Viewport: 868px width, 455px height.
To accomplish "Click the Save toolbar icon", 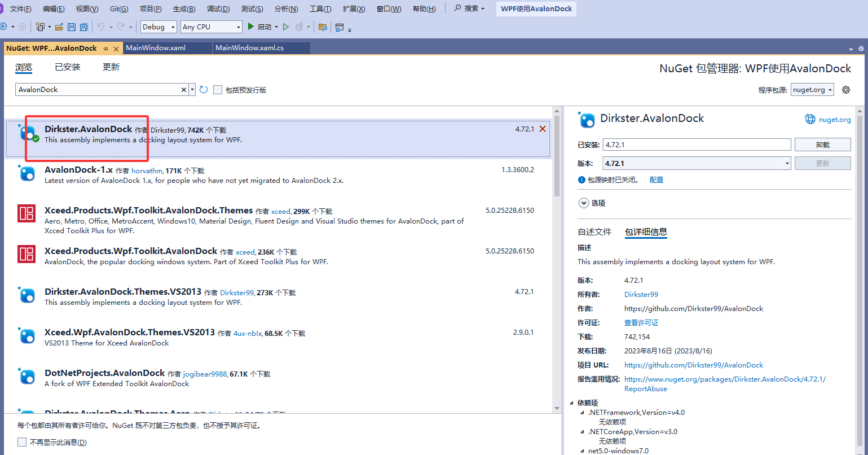I will pyautogui.click(x=72, y=27).
